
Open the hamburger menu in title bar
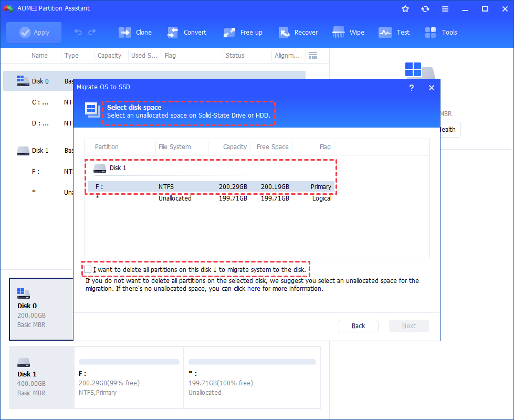point(445,9)
